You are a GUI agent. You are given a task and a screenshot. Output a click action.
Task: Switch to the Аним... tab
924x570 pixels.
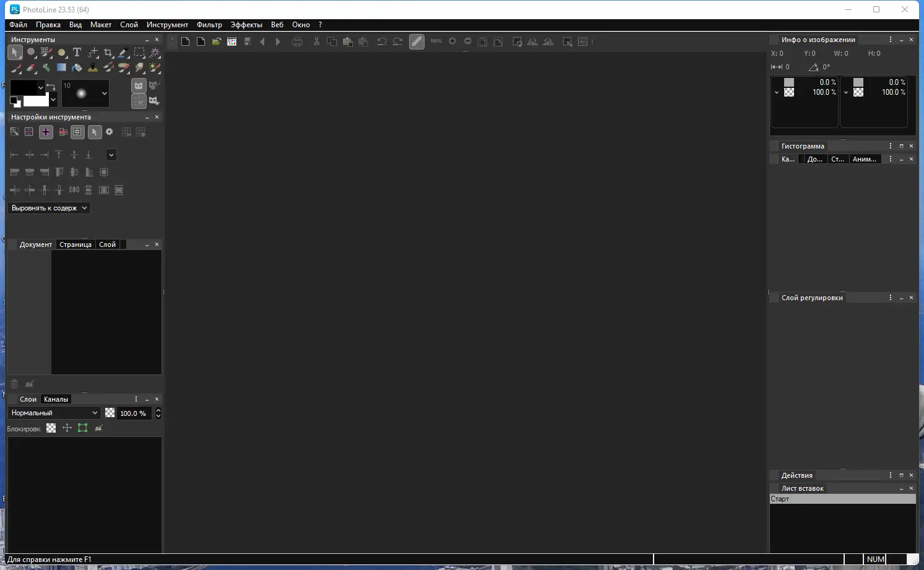(865, 159)
